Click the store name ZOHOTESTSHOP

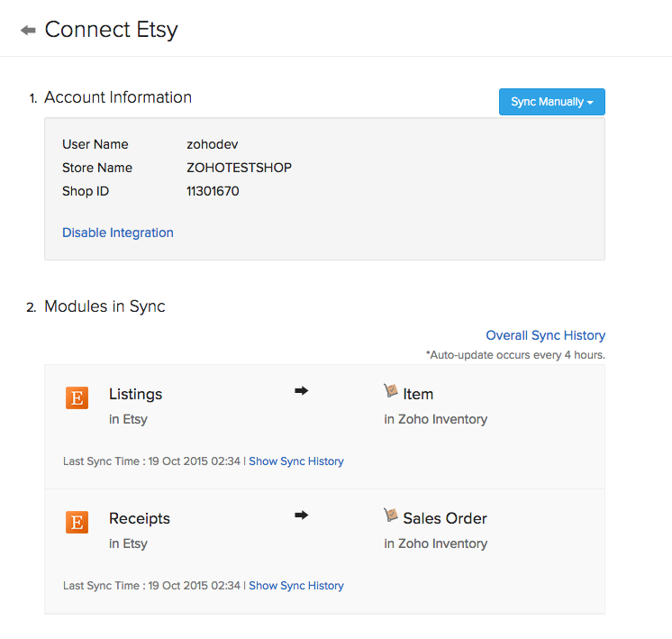(239, 168)
